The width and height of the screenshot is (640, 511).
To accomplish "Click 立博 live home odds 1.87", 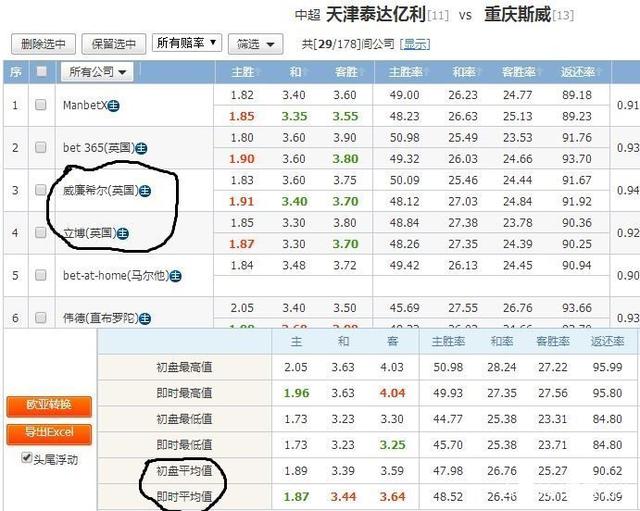I will tap(242, 244).
